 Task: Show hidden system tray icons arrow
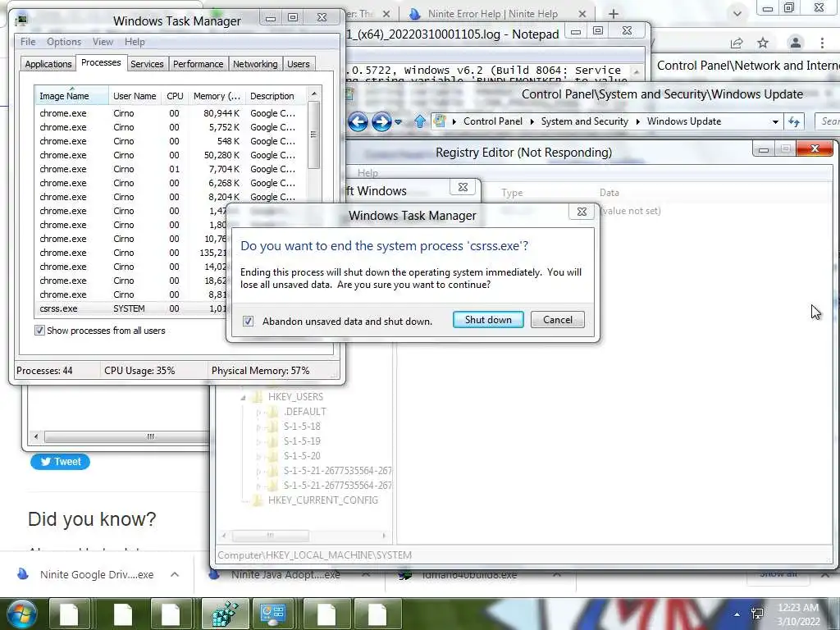coord(737,614)
